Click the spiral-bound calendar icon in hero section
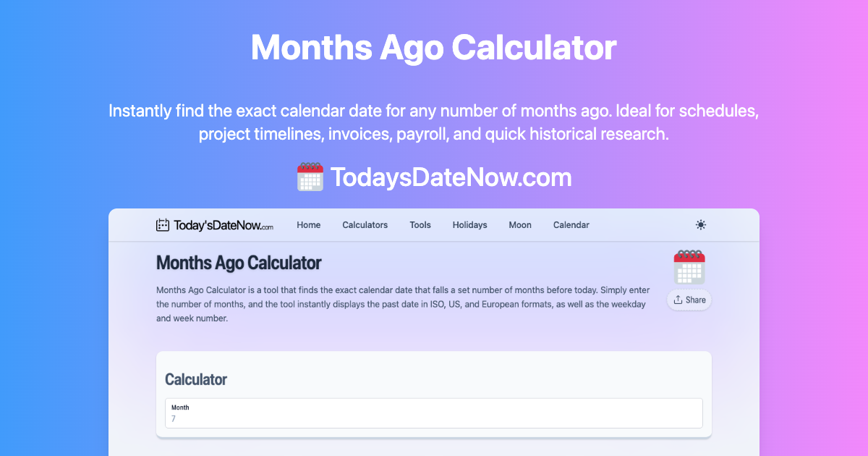The image size is (868, 456). click(x=689, y=266)
